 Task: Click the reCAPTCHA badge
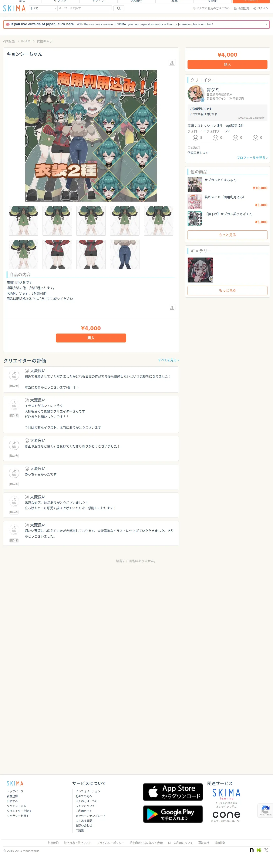265,810
